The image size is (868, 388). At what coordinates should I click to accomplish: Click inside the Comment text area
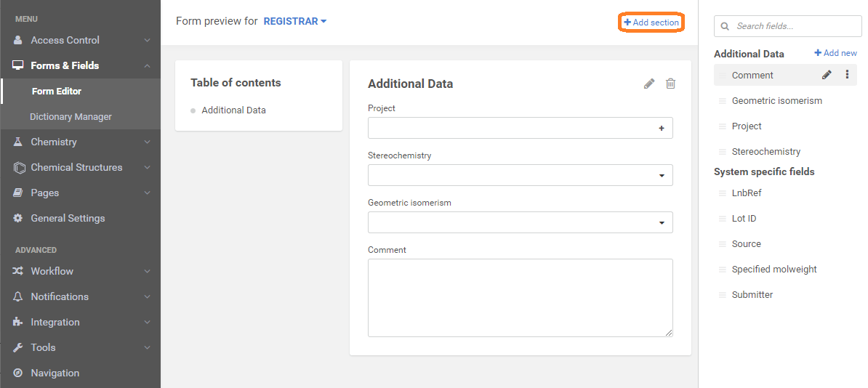coord(520,298)
